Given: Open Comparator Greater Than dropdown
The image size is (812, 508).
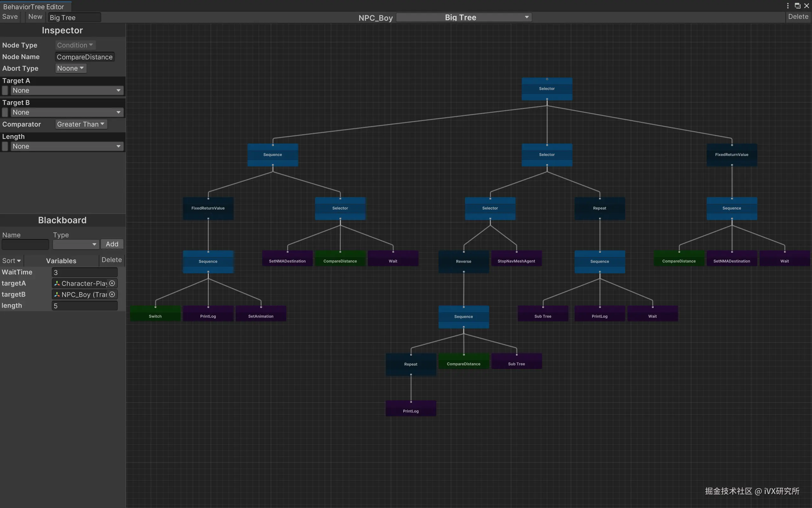Looking at the screenshot, I should (81, 124).
